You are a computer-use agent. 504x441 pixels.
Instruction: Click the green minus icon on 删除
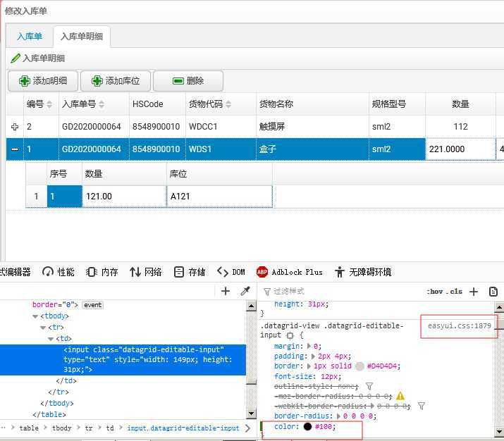pyautogui.click(x=178, y=81)
